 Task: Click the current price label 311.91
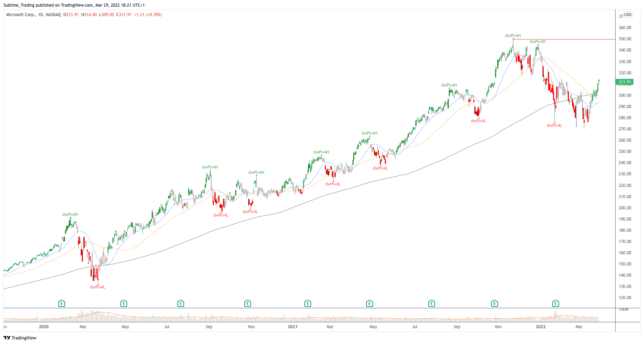click(624, 82)
